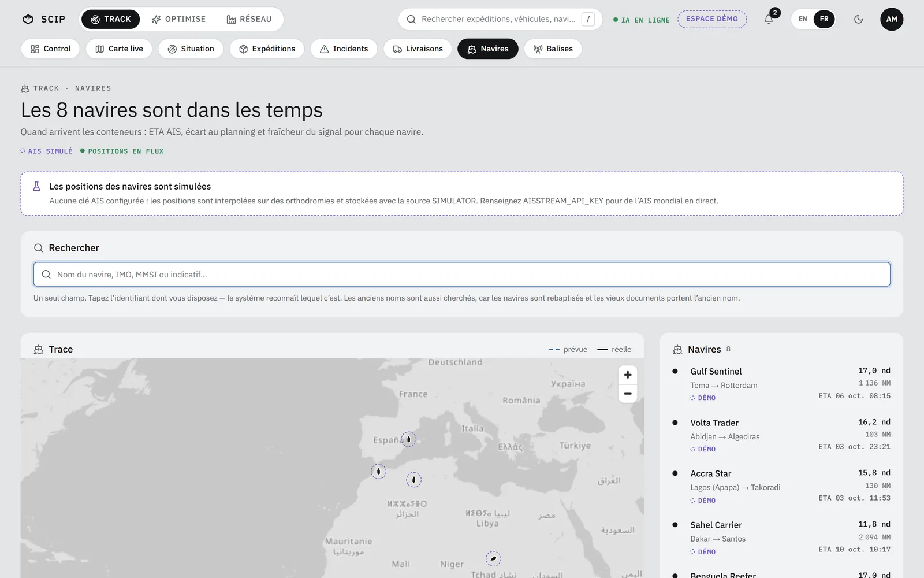
Task: Zoom in on the map
Action: [628, 375]
